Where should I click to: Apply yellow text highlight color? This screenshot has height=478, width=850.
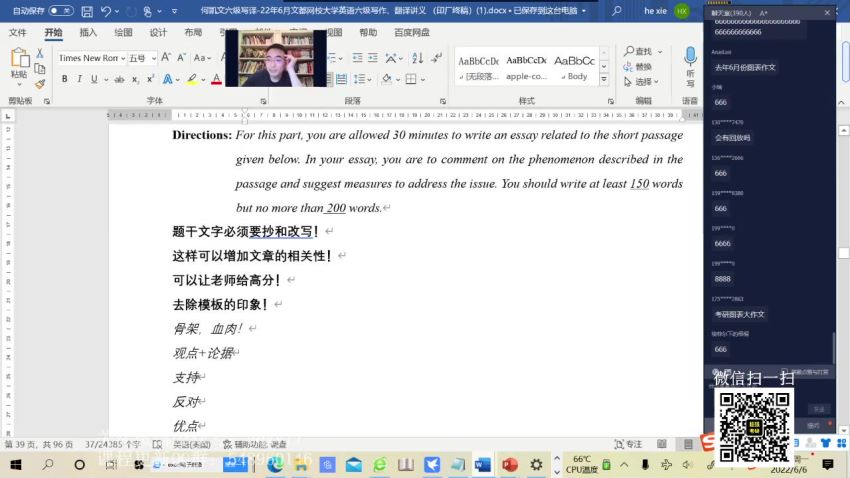[191, 79]
